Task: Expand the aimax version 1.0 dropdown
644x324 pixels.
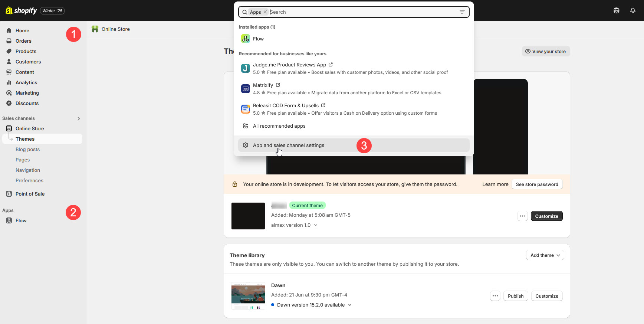Action: [x=316, y=225]
